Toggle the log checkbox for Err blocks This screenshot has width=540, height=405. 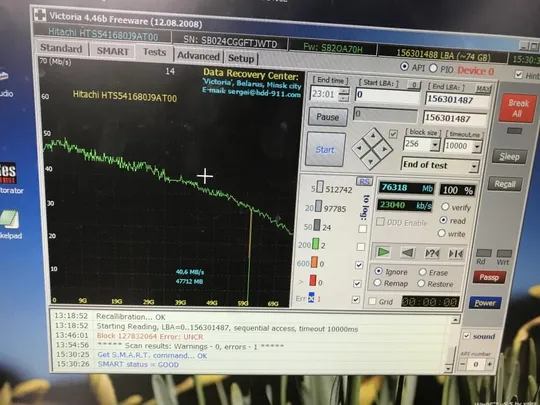pos(356,300)
